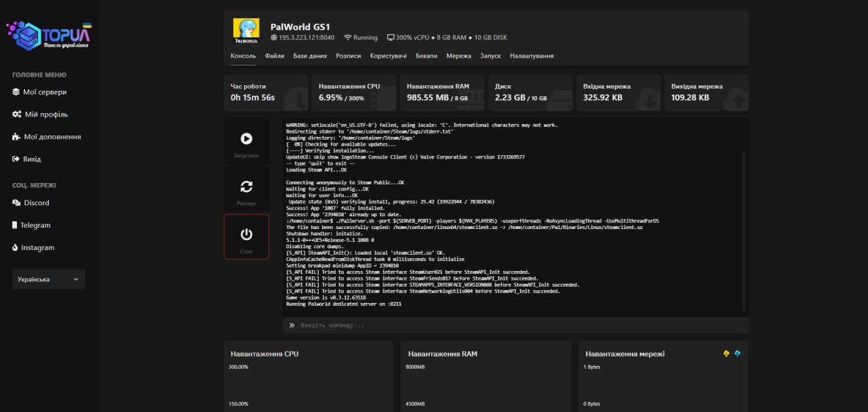Switch to the Файли tab
The image size is (868, 412).
click(x=275, y=56)
